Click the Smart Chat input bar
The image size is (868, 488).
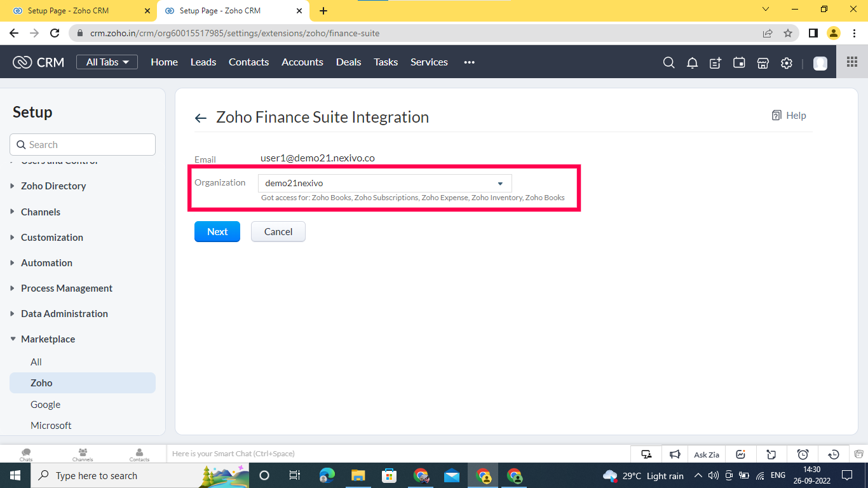click(x=397, y=454)
